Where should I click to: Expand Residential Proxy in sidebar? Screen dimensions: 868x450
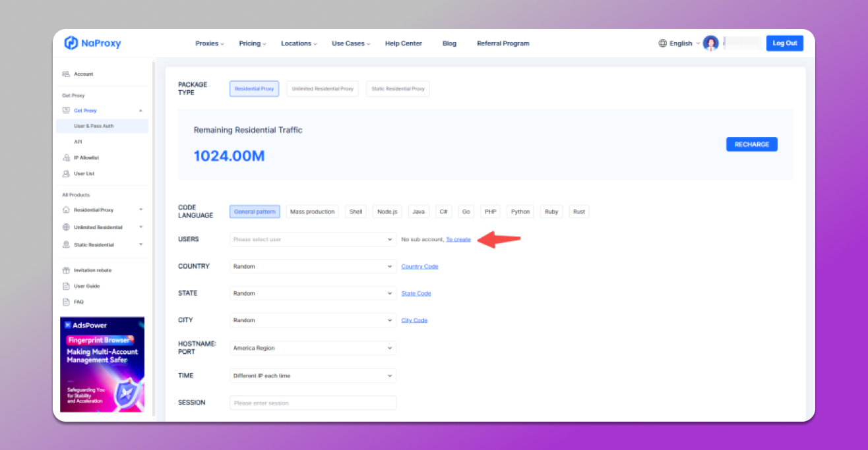(x=140, y=210)
